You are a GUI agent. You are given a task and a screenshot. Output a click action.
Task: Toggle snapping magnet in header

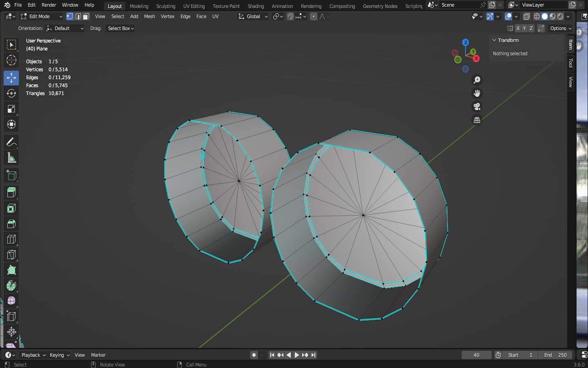pyautogui.click(x=290, y=16)
